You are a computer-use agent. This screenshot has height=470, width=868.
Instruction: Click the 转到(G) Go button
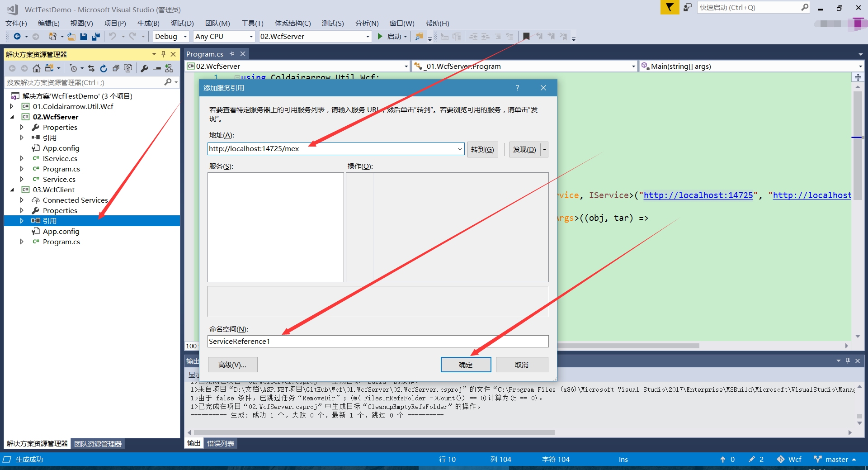point(482,149)
